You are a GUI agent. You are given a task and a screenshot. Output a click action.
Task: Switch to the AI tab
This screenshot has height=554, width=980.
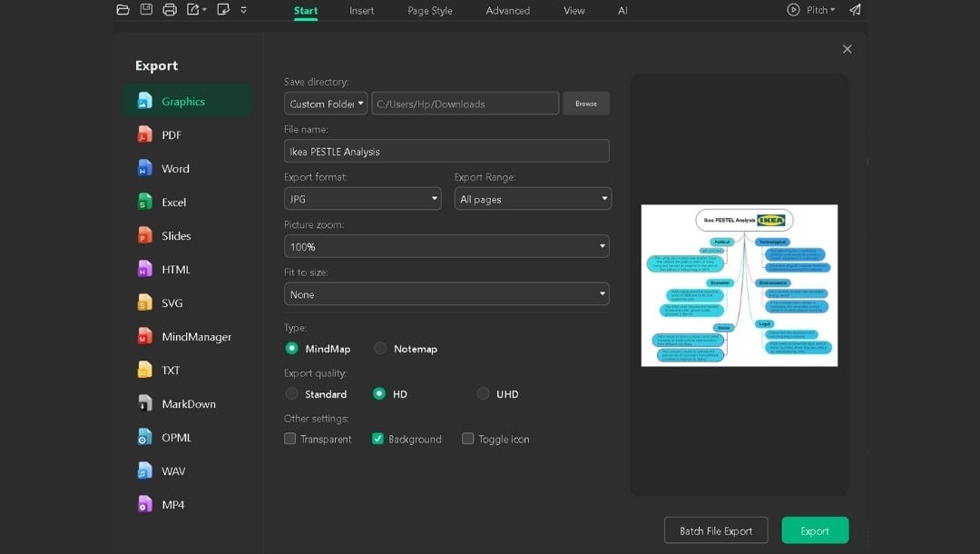(x=622, y=11)
